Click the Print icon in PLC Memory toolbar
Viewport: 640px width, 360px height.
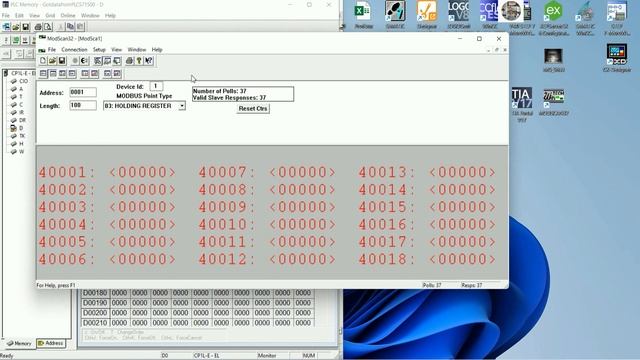[x=38, y=27]
